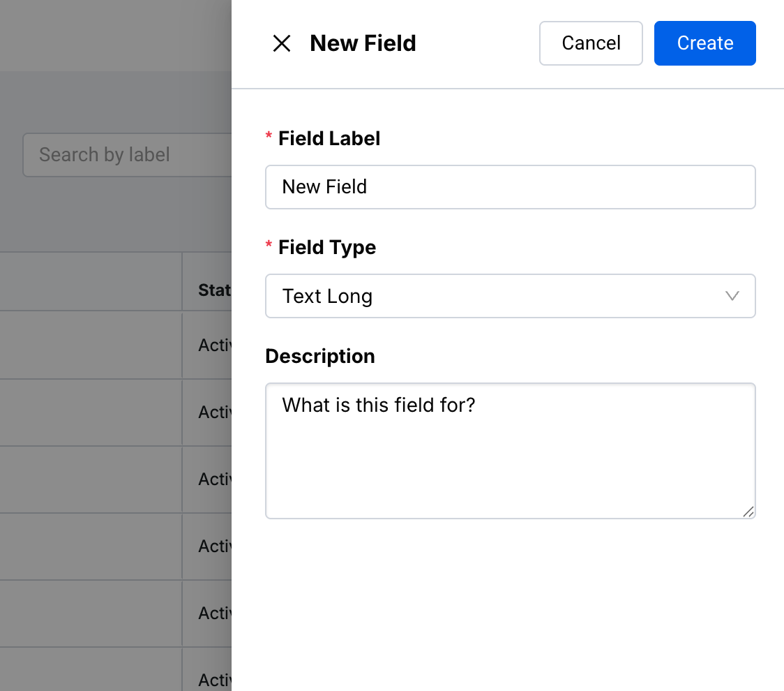
Task: Choose the fourth row's Active status cell
Action: 214,546
